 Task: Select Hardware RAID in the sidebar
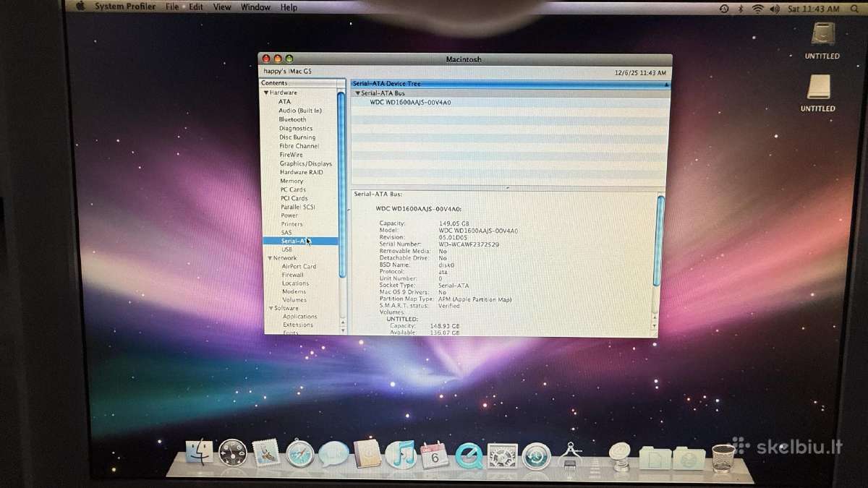(x=302, y=172)
